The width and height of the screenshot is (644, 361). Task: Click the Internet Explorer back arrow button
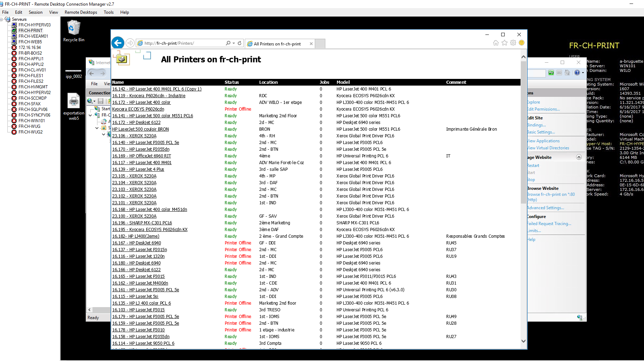tap(118, 43)
